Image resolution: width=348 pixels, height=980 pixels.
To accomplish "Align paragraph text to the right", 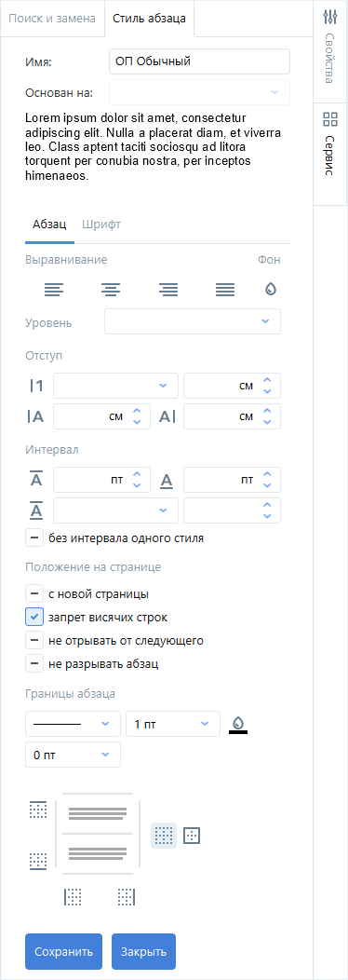I will tap(168, 290).
